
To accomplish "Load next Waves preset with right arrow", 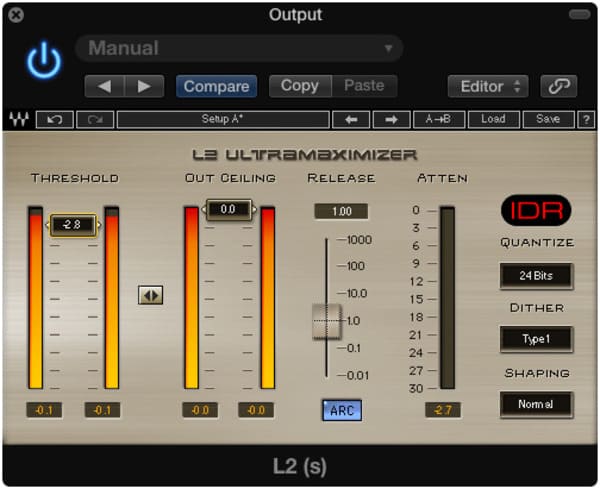I will (391, 119).
